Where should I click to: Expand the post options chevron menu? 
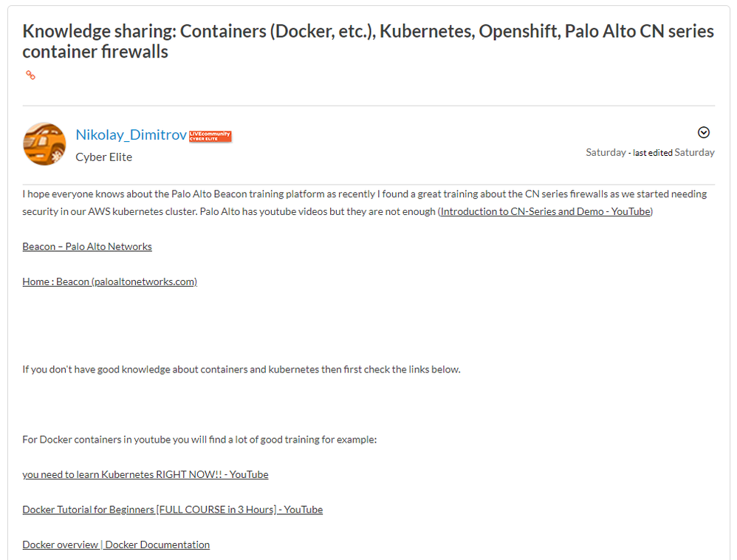[x=704, y=132]
